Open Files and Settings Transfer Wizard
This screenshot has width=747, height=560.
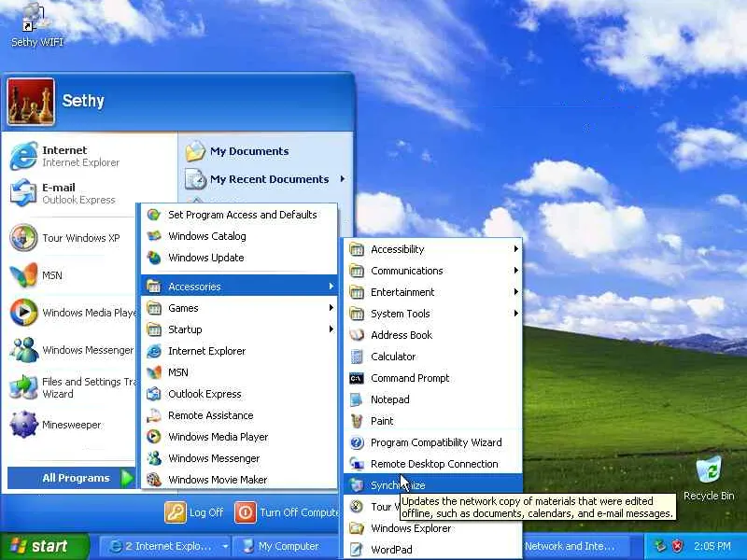click(72, 387)
